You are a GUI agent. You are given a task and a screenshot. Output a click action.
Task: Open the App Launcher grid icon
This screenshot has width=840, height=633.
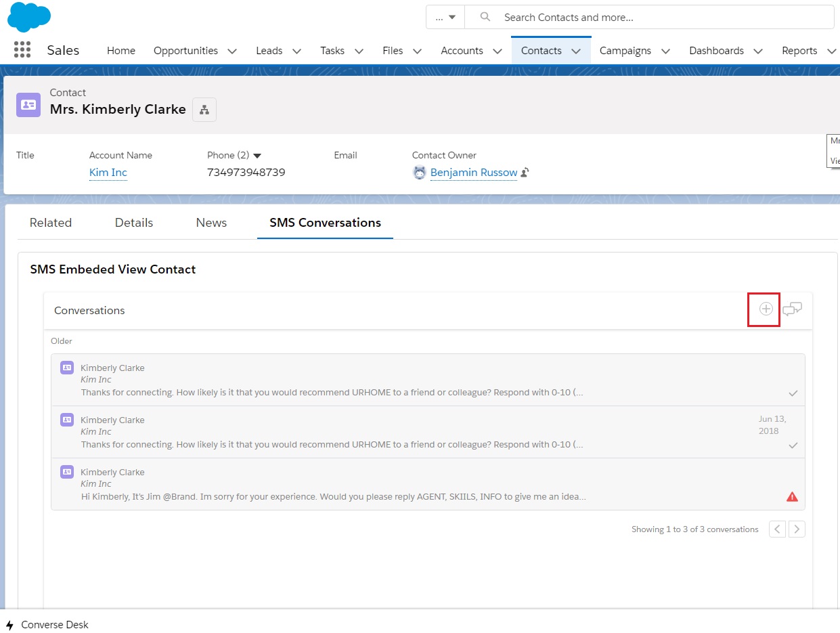[x=22, y=50]
